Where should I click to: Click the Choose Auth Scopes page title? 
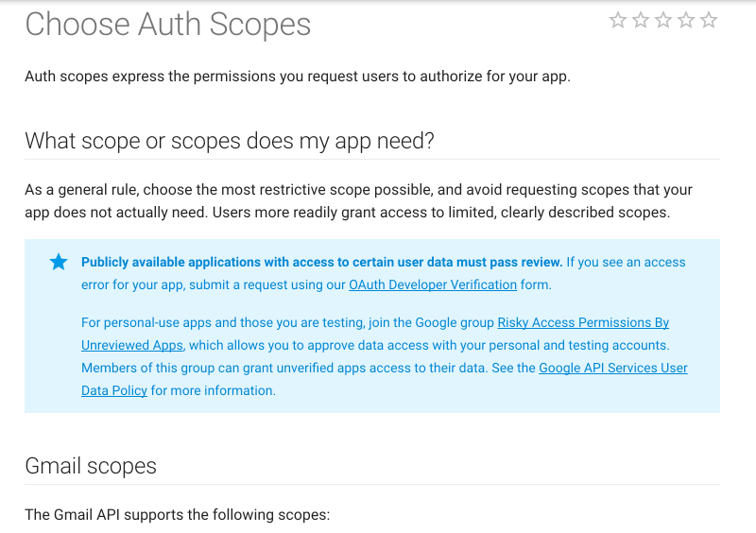point(168,26)
